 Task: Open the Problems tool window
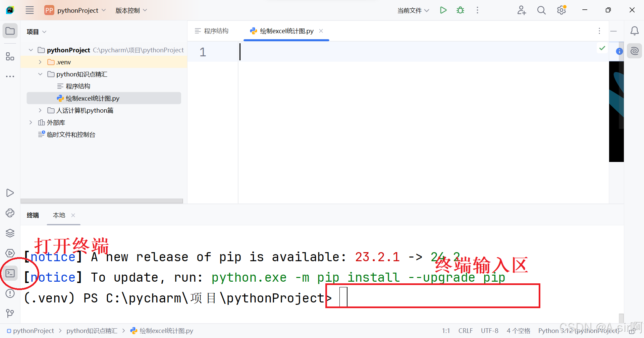10,293
